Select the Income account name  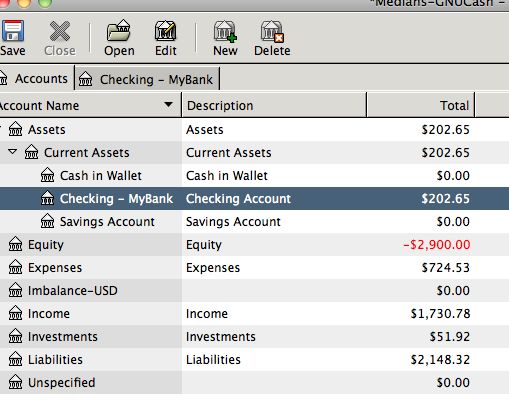click(x=49, y=314)
